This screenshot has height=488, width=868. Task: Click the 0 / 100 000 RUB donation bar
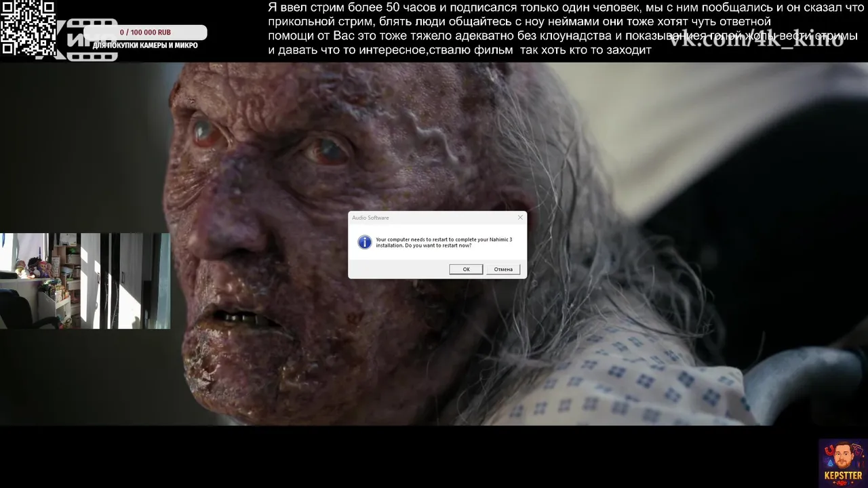[x=145, y=33]
